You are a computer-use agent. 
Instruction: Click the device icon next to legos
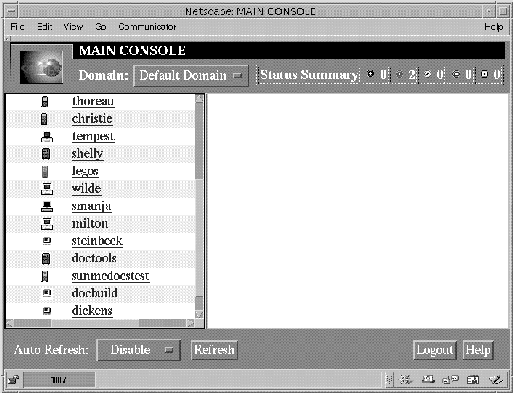click(x=45, y=171)
